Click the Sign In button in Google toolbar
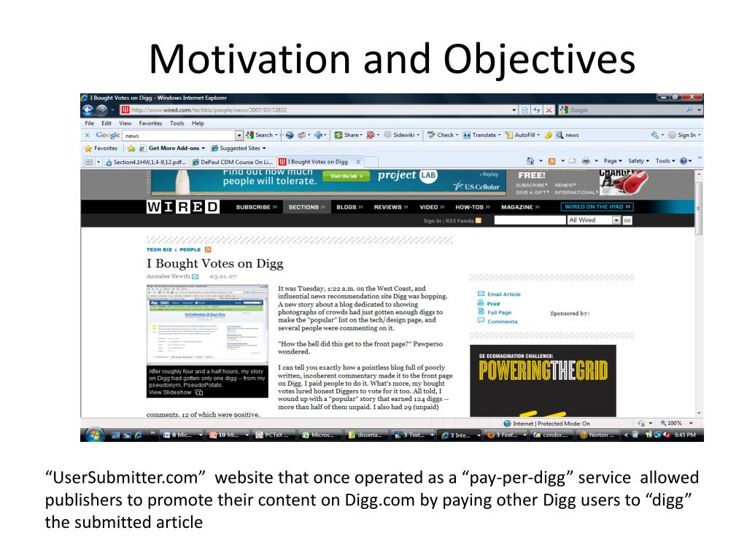Image resolution: width=747 pixels, height=560 pixels. (684, 135)
